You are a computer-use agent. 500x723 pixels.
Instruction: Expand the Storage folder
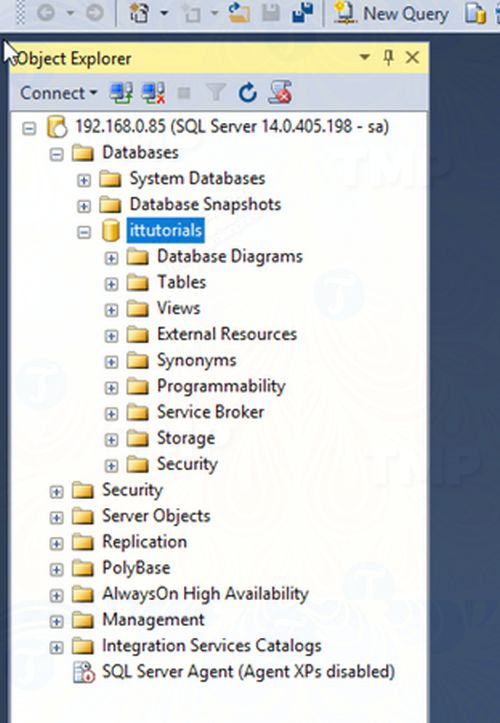pos(111,439)
